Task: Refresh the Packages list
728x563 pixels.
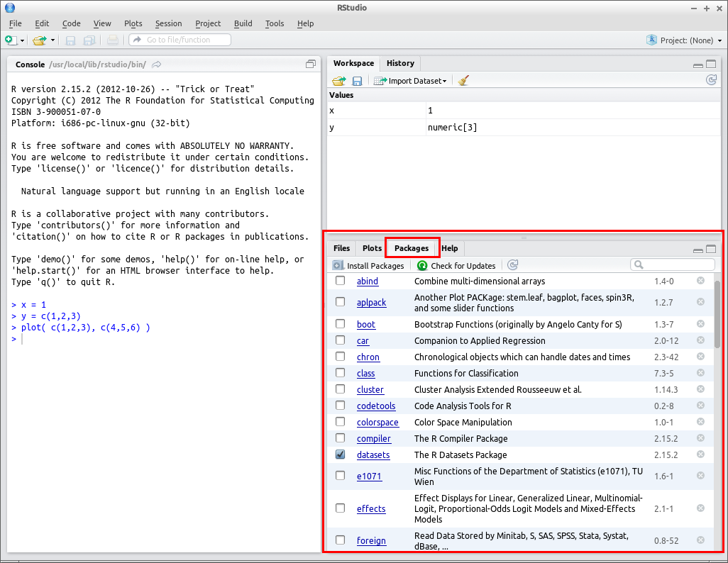Action: [512, 265]
